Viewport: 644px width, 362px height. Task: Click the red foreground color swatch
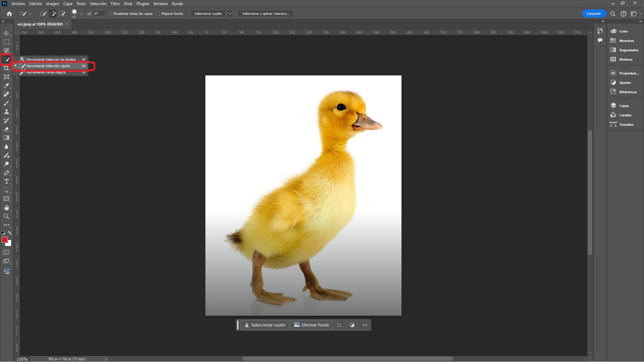click(x=4, y=240)
